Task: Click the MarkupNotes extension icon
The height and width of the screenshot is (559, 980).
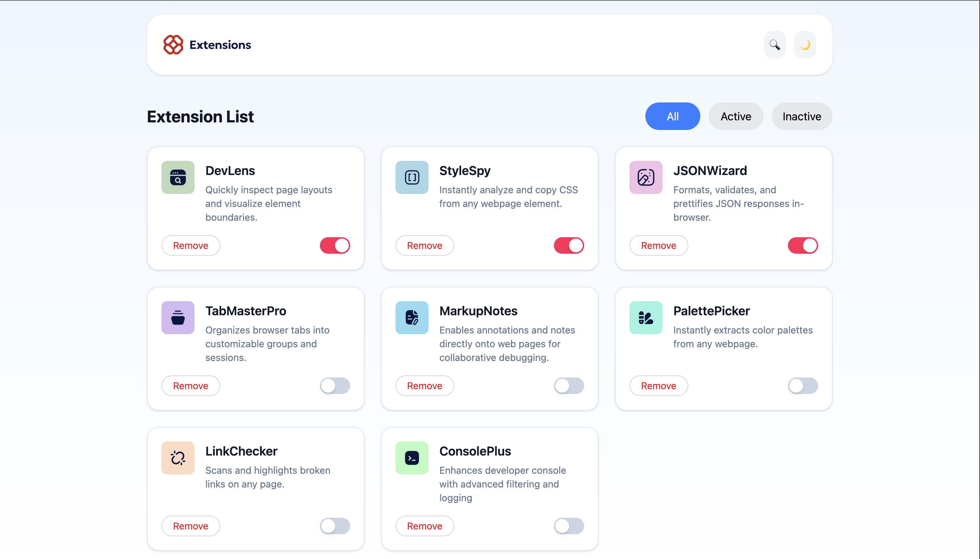Action: pos(411,318)
